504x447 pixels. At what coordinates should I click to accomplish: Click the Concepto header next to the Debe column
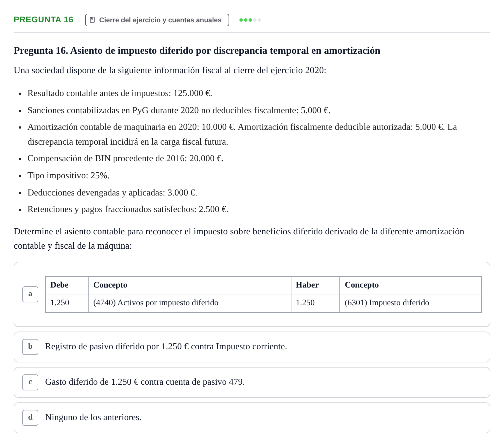190,285
